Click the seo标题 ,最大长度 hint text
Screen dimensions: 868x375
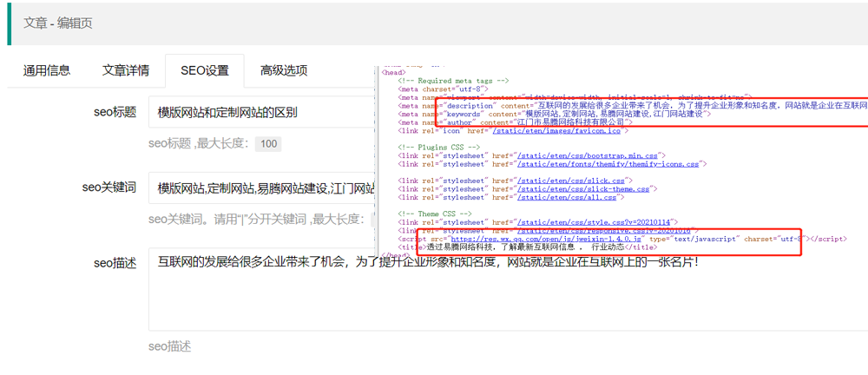pos(200,144)
